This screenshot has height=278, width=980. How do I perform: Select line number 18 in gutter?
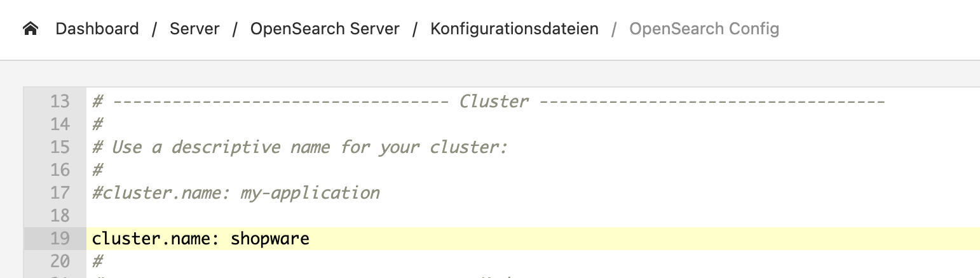pyautogui.click(x=60, y=216)
